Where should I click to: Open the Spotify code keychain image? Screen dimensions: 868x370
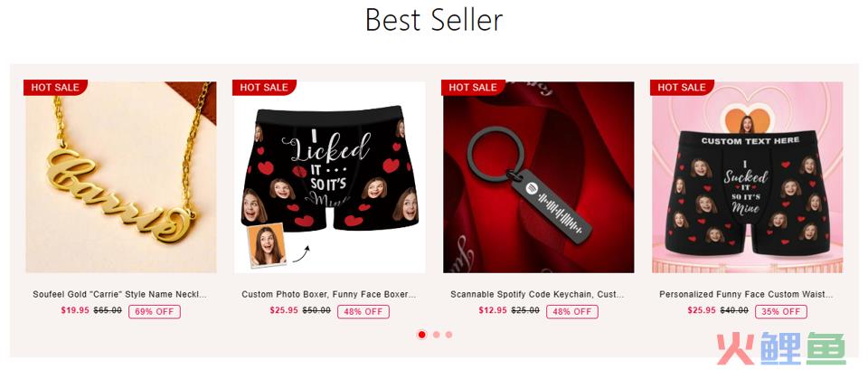point(539,177)
